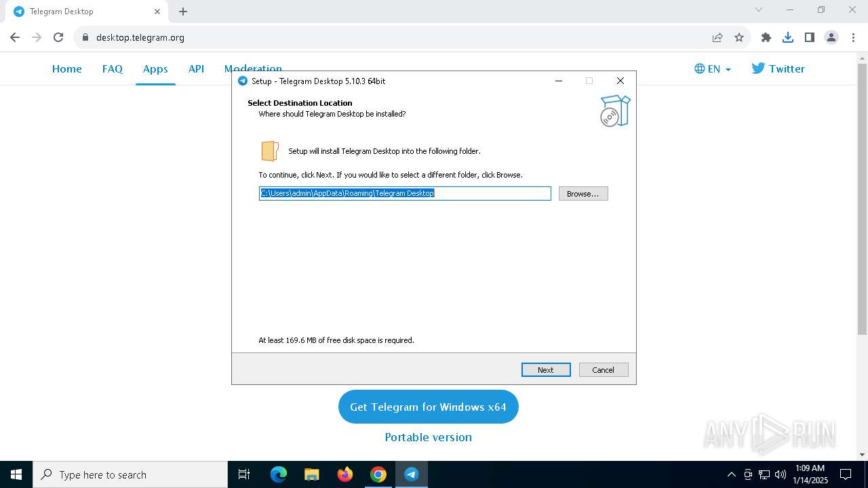Open Chrome extensions puzzle icon
This screenshot has height=488, width=868.
tap(766, 37)
